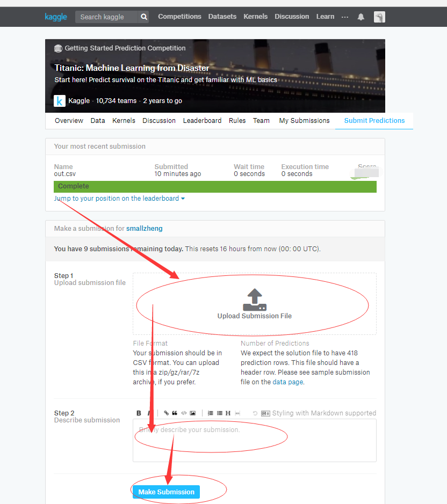Switch to the Leaderboard tab
The height and width of the screenshot is (504, 447).
(202, 121)
